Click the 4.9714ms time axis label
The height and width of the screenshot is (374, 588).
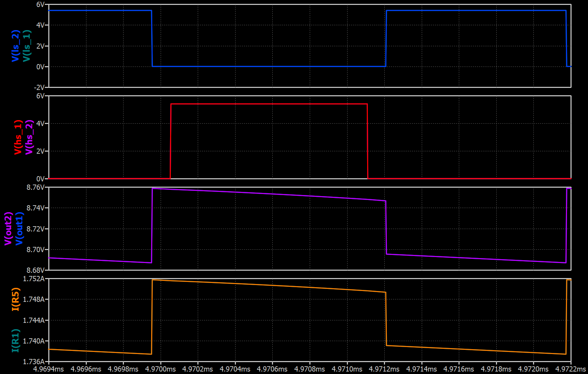pyautogui.click(x=421, y=369)
